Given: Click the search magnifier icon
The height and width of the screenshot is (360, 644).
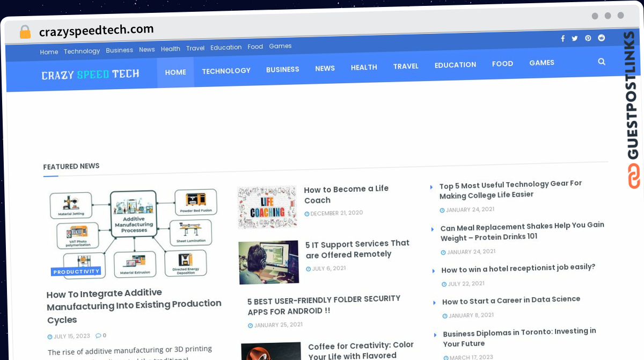Looking at the screenshot, I should (x=602, y=62).
